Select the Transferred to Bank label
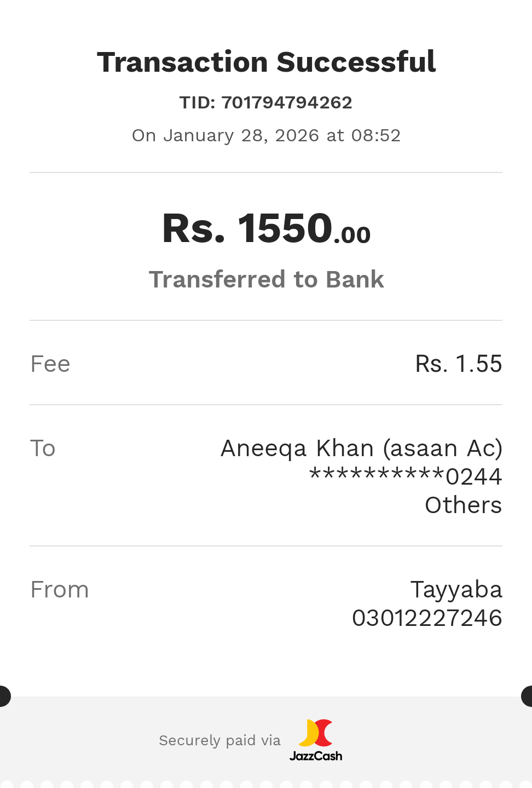 click(266, 279)
